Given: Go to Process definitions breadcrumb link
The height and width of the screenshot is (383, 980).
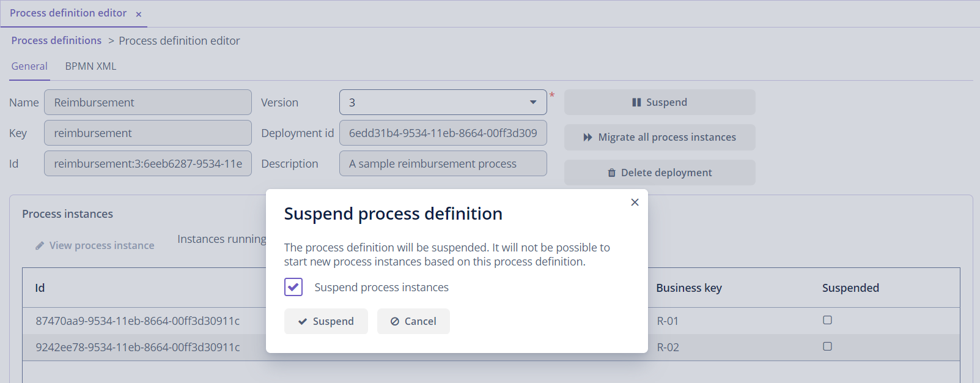Looking at the screenshot, I should [x=56, y=40].
